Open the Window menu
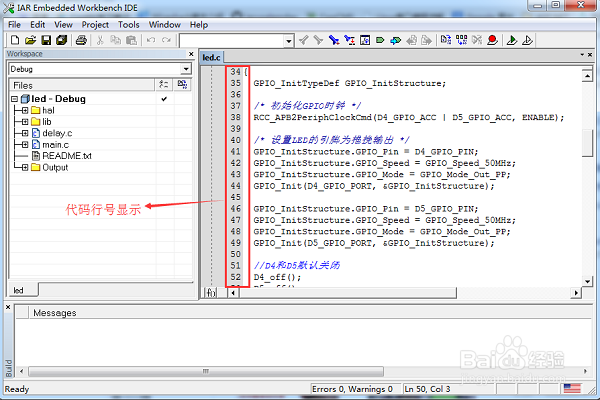Viewport: 600px width, 400px height. click(165, 24)
